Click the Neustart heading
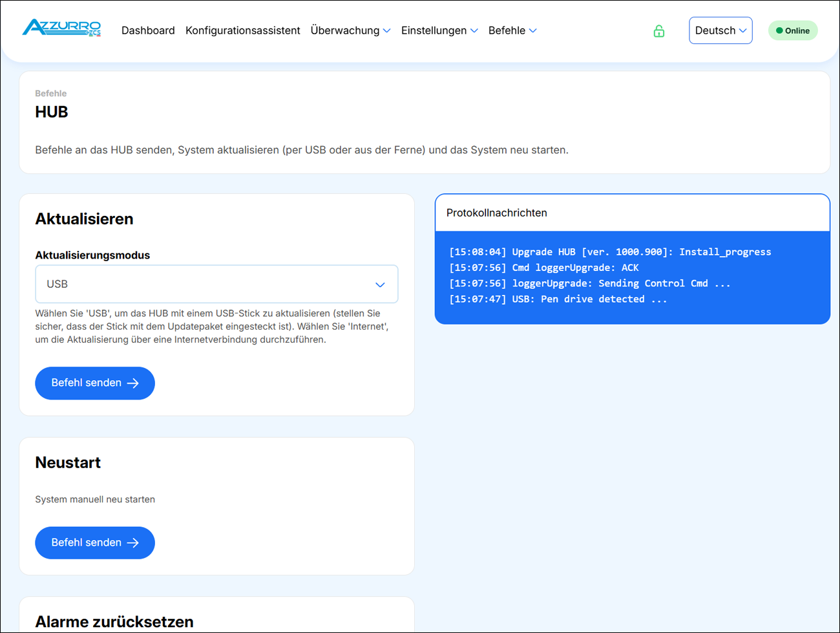The width and height of the screenshot is (840, 633). [68, 462]
